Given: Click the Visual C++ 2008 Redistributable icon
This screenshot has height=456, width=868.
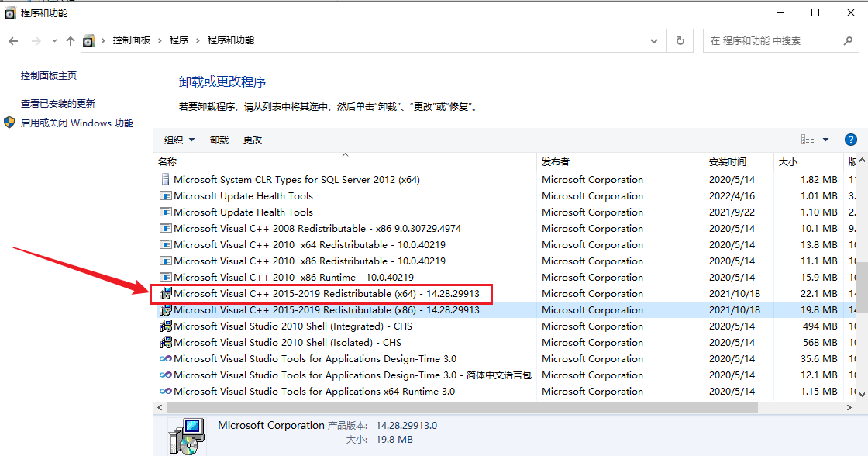Looking at the screenshot, I should 165,228.
